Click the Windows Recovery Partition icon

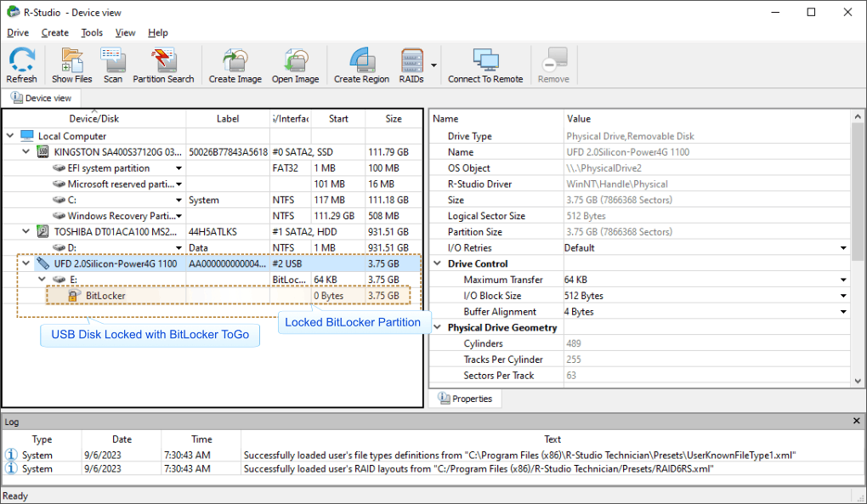59,216
